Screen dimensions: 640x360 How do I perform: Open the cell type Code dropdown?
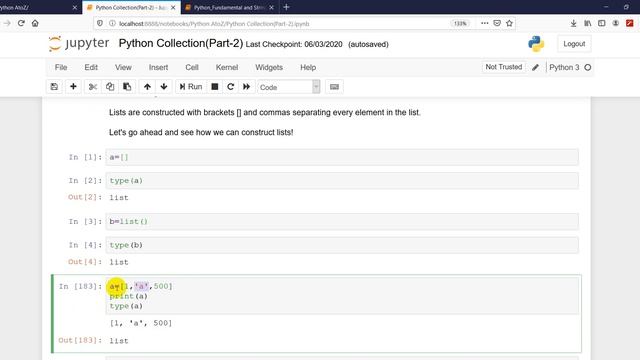click(289, 87)
